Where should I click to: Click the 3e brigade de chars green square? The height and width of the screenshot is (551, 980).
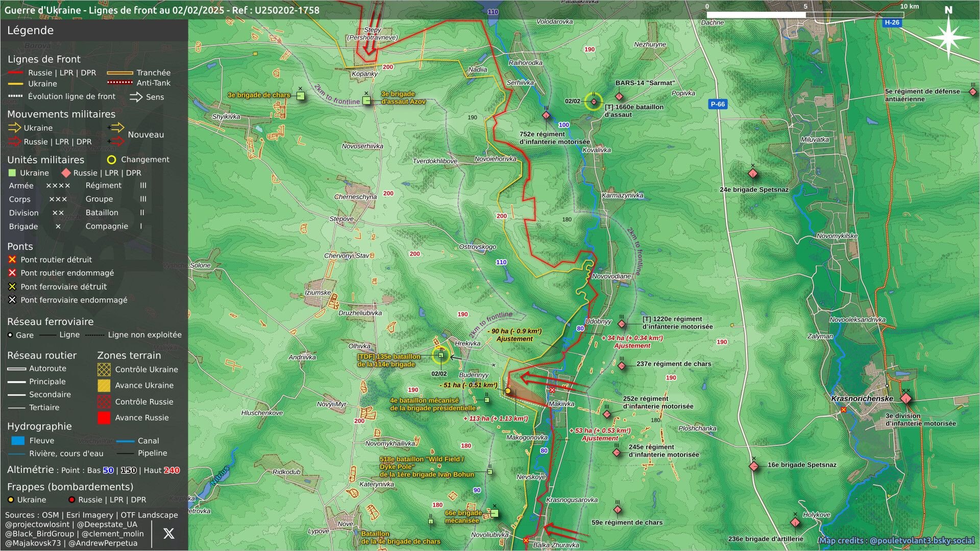point(301,95)
